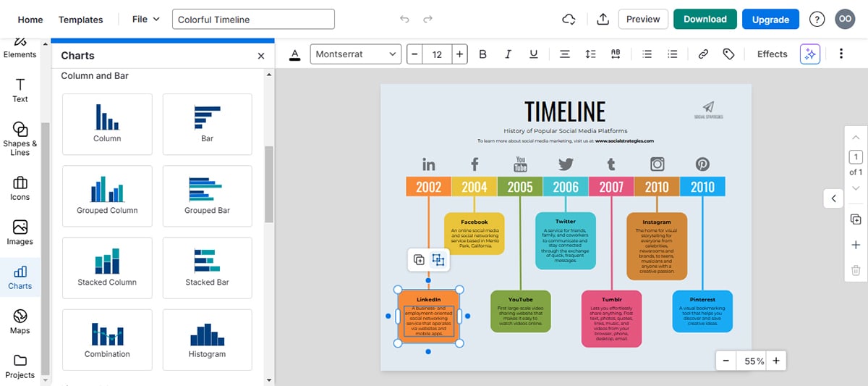Click the help question mark icon
The width and height of the screenshot is (868, 386).
pos(817,20)
